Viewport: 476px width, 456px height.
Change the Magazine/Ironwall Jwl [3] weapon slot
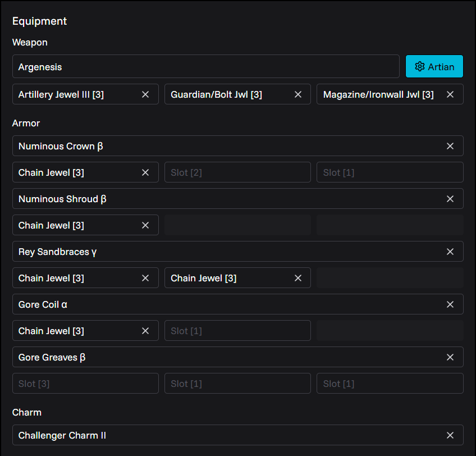point(390,94)
